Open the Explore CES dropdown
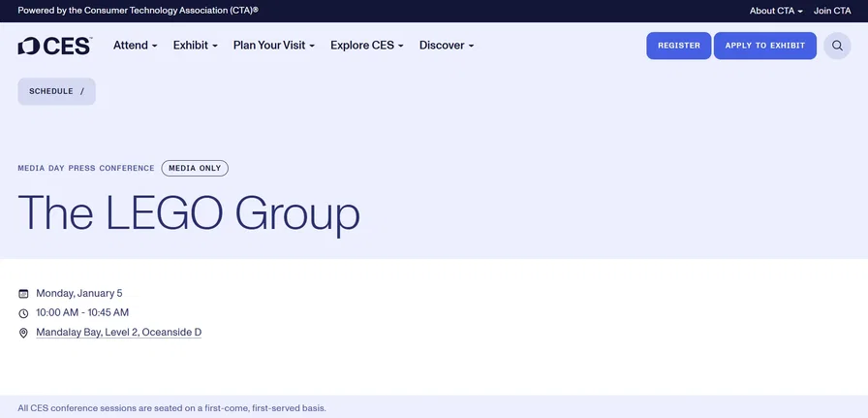This screenshot has height=418, width=868. [366, 46]
